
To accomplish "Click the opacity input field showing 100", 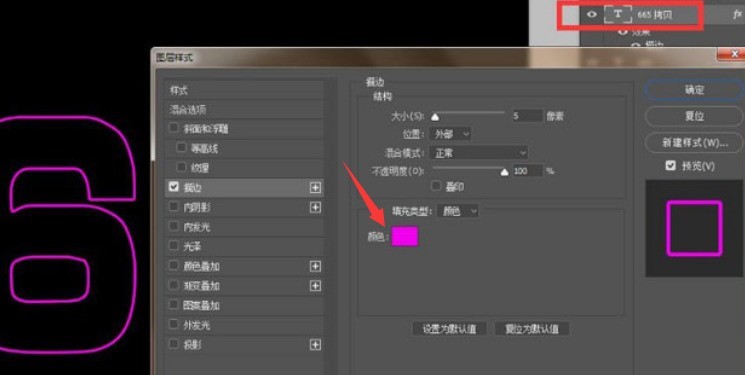I will click(527, 171).
